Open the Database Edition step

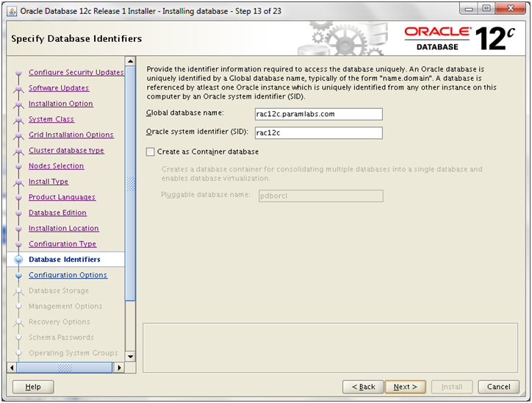tap(57, 213)
